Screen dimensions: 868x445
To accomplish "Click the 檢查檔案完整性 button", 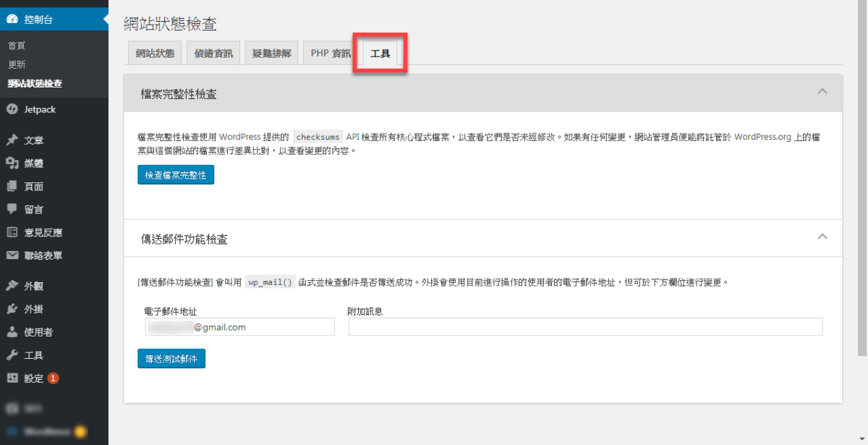I will 176,175.
